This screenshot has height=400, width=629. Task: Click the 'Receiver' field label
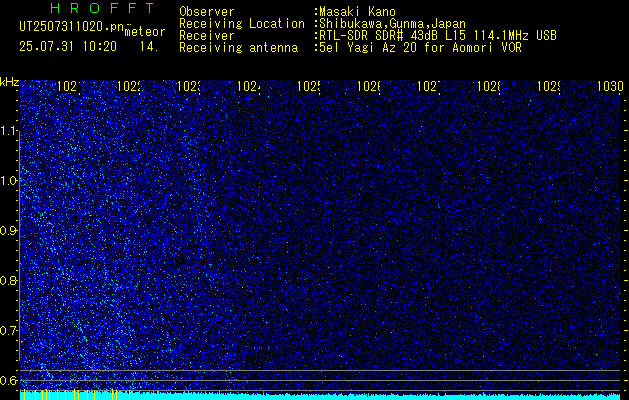pos(207,36)
